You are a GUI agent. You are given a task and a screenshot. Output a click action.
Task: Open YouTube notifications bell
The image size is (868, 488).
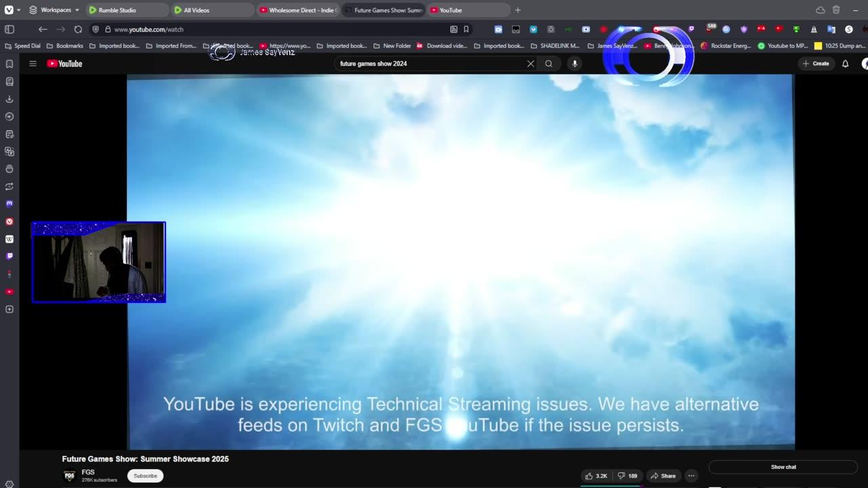845,64
